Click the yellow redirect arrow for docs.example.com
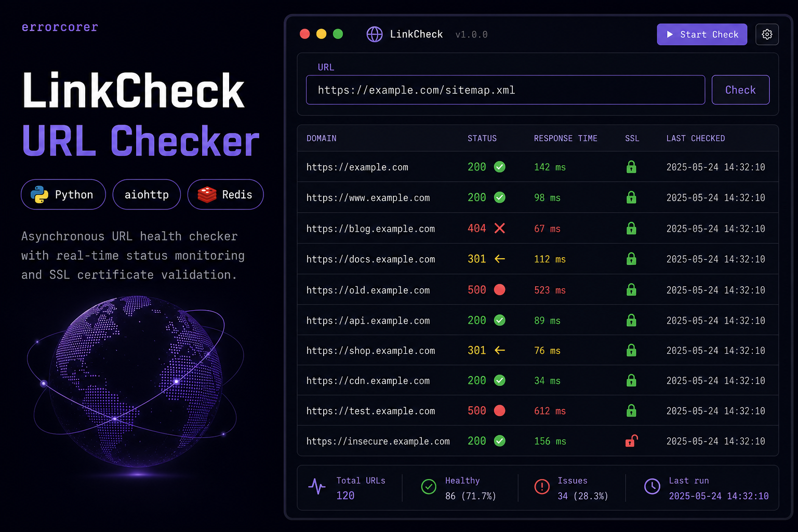The height and width of the screenshot is (532, 798). pos(500,259)
